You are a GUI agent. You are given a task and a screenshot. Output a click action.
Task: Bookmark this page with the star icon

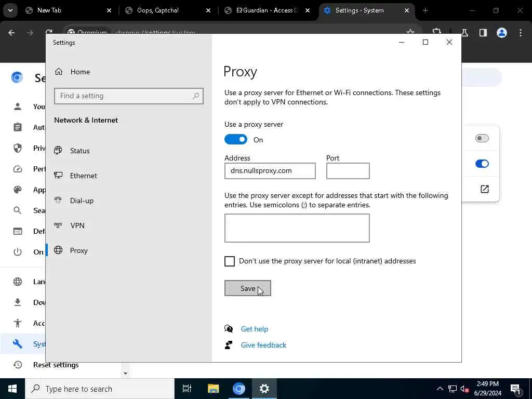[410, 32]
